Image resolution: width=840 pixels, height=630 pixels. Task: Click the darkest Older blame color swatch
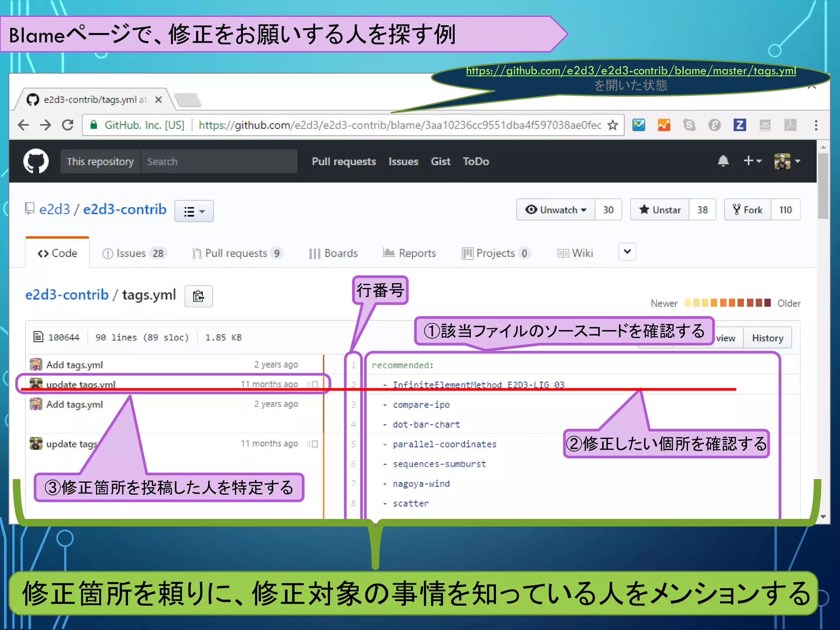(x=767, y=303)
